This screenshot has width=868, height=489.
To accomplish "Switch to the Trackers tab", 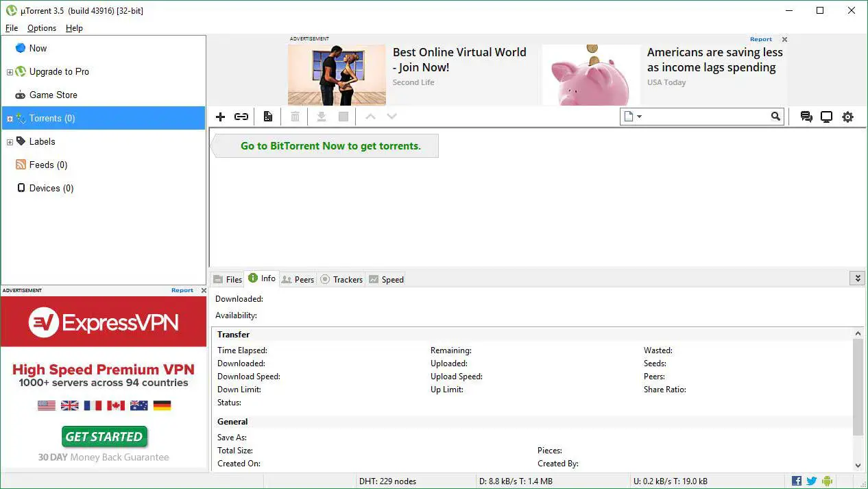I will point(341,279).
